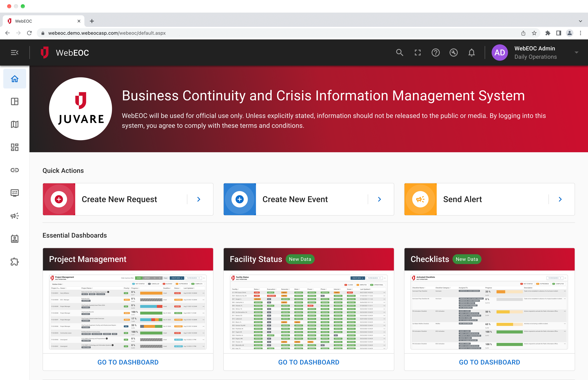
Task: Click the AD user avatar
Action: click(x=500, y=53)
